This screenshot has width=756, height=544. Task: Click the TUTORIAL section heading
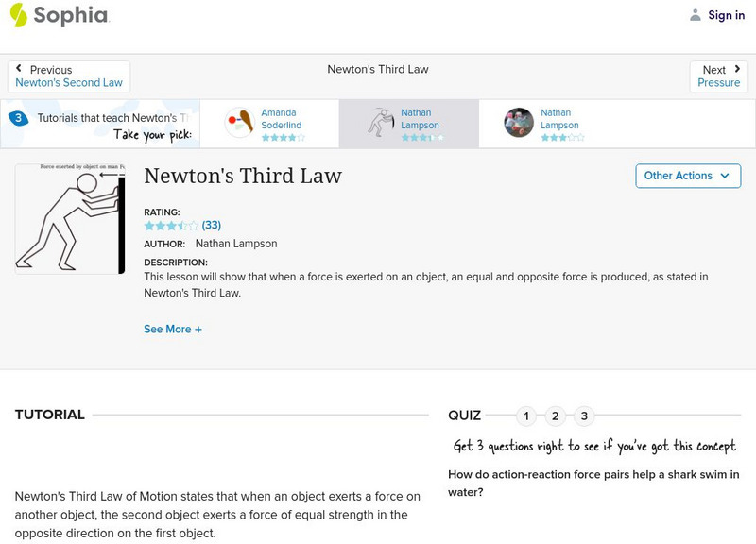click(x=49, y=414)
